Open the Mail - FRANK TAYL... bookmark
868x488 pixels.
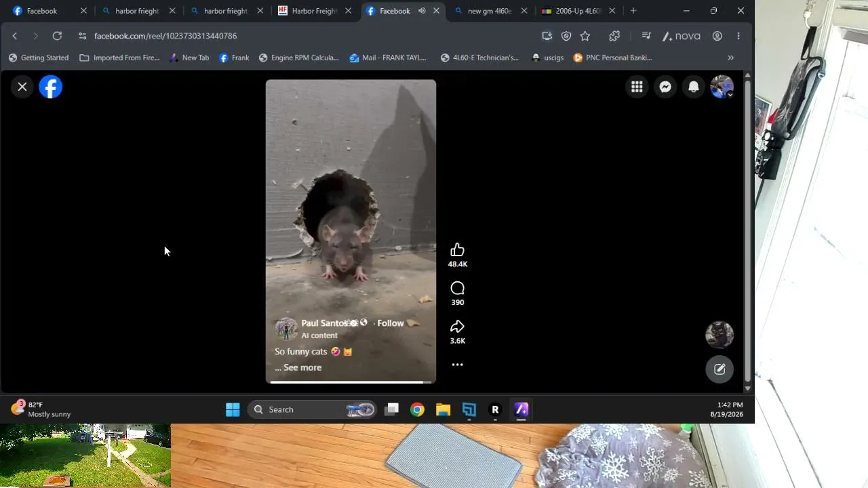pos(388,58)
